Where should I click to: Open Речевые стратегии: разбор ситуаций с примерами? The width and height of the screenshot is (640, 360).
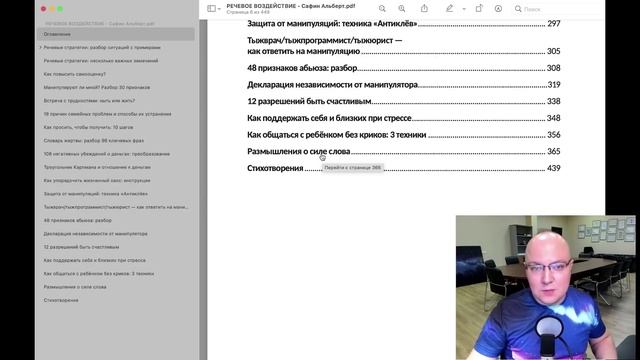click(102, 47)
